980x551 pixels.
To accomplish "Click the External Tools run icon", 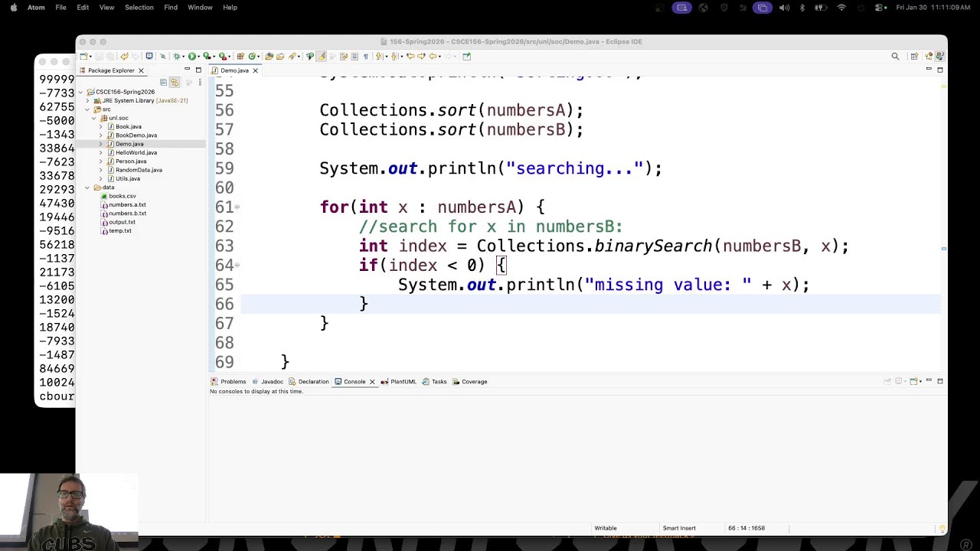I will 222,56.
